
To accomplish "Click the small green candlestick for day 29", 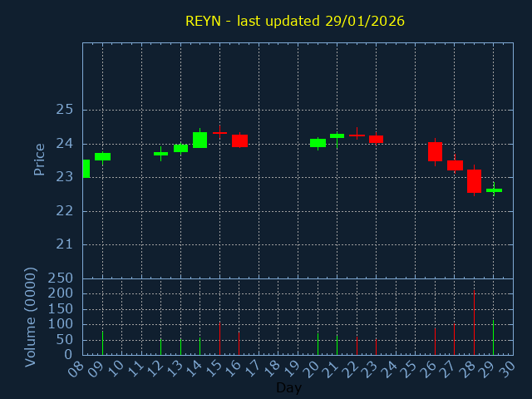I will tap(494, 190).
